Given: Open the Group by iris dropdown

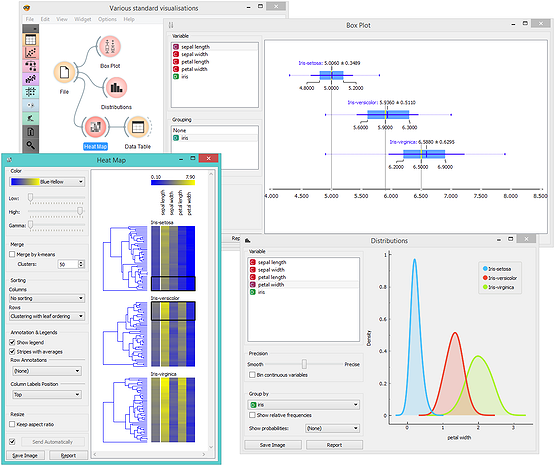Looking at the screenshot, I should pos(304,405).
